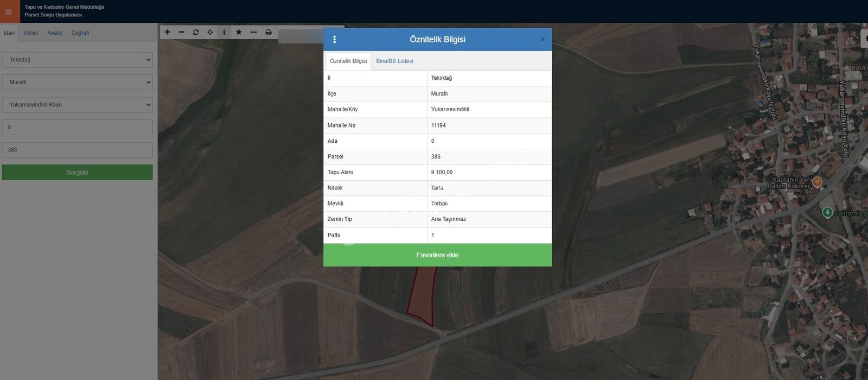Click the map refresh icon
Screen dimensions: 868x380
tap(196, 33)
